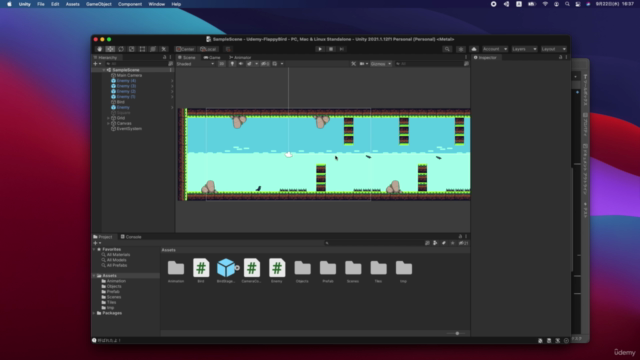Image resolution: width=640 pixels, height=360 pixels.
Task: Select the Move tool
Action: [x=110, y=49]
